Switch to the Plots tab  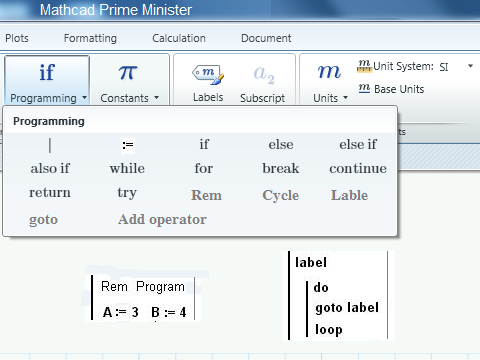pyautogui.click(x=17, y=38)
